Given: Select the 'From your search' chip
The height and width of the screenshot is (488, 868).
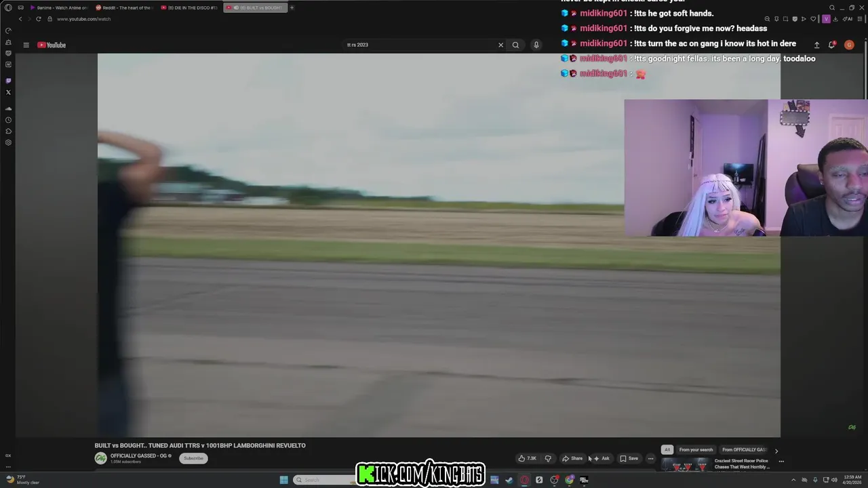Looking at the screenshot, I should [x=696, y=449].
